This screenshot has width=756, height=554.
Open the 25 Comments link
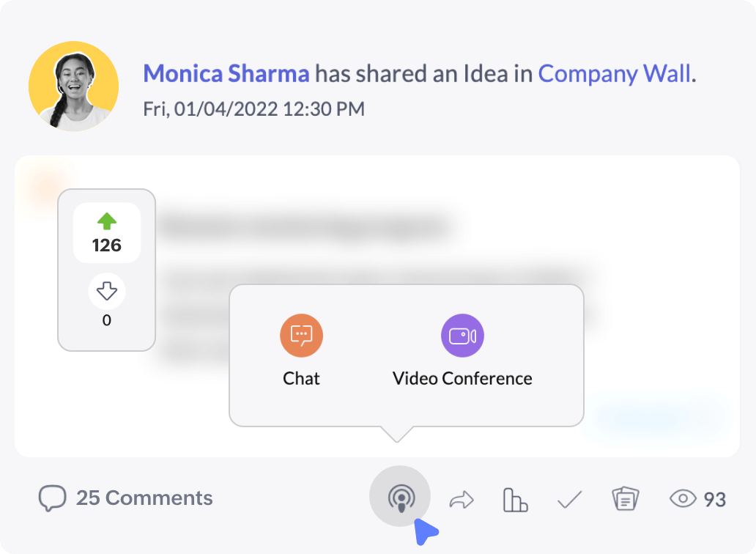pyautogui.click(x=144, y=498)
